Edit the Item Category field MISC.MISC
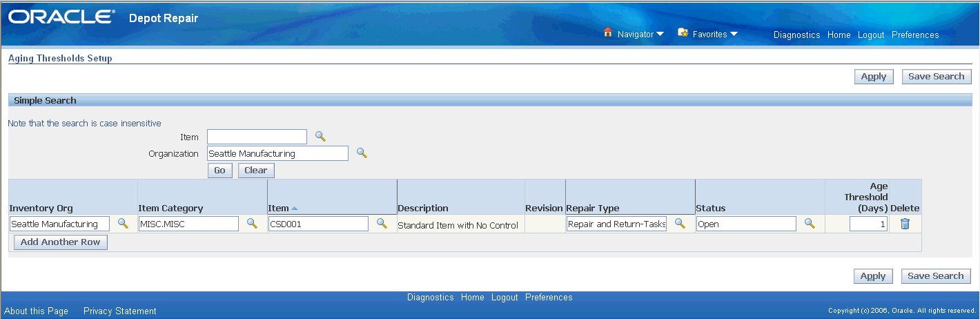This screenshot has width=980, height=319. [x=188, y=224]
